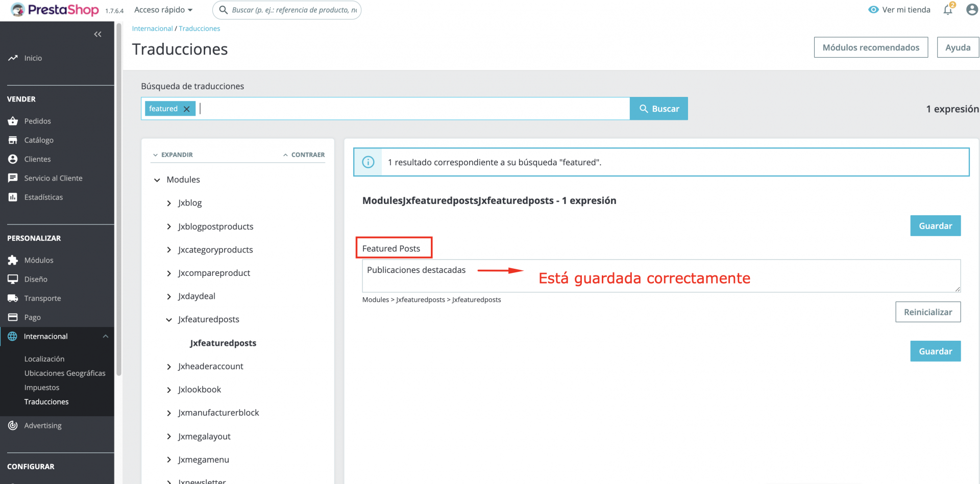Image resolution: width=980 pixels, height=484 pixels.
Task: Expand the Jxmegamenu node
Action: [169, 460]
